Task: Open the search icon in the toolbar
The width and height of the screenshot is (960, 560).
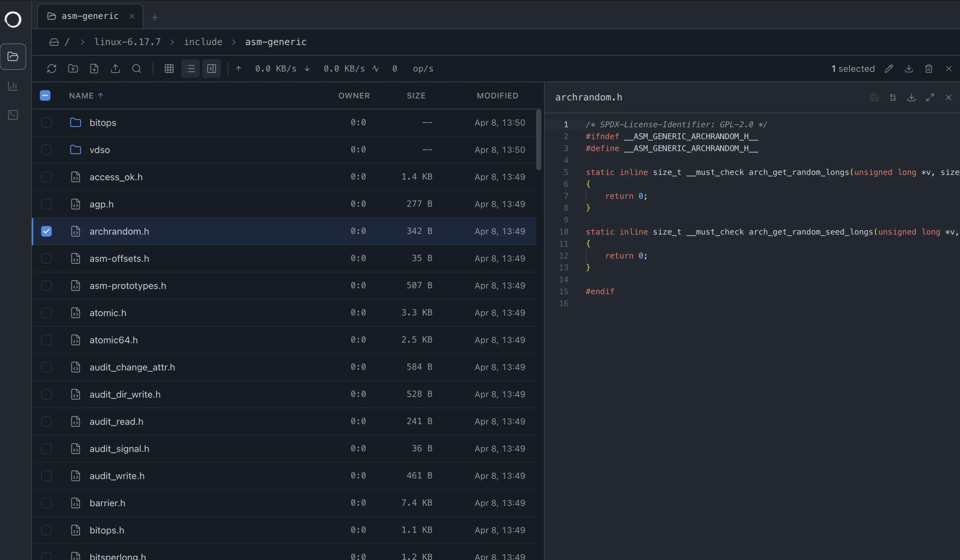Action: [137, 69]
